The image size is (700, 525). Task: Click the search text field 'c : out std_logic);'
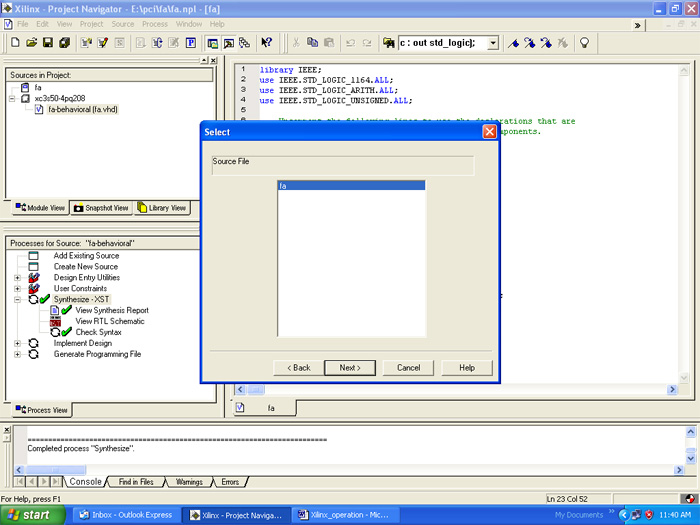[442, 43]
